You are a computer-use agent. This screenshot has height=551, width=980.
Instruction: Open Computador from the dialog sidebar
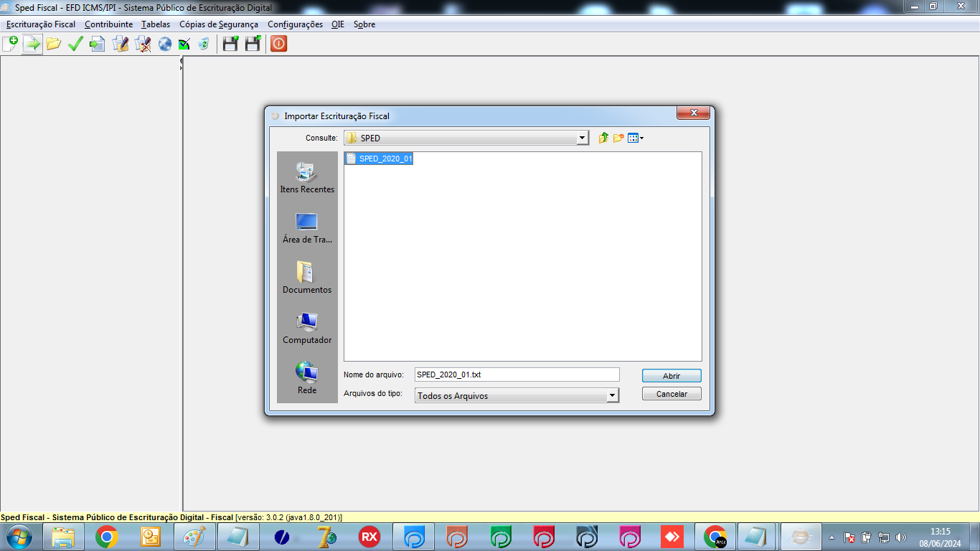[307, 329]
